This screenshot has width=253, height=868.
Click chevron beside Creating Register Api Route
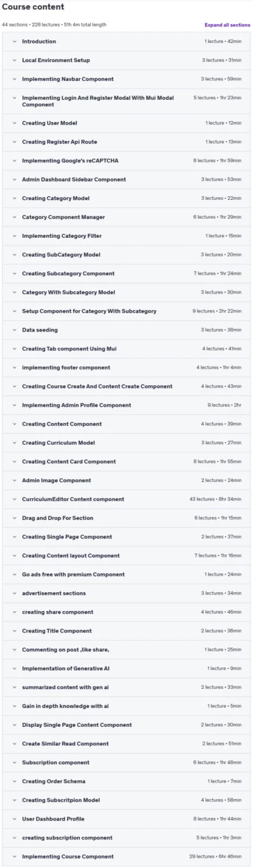(x=14, y=142)
